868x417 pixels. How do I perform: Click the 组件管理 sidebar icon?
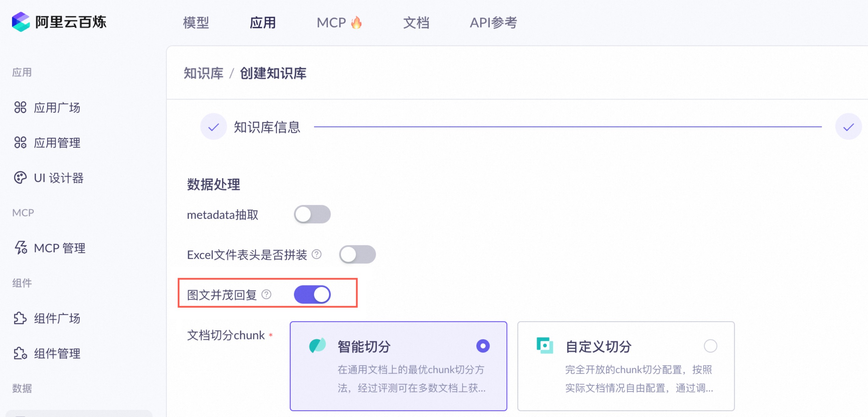pos(20,353)
